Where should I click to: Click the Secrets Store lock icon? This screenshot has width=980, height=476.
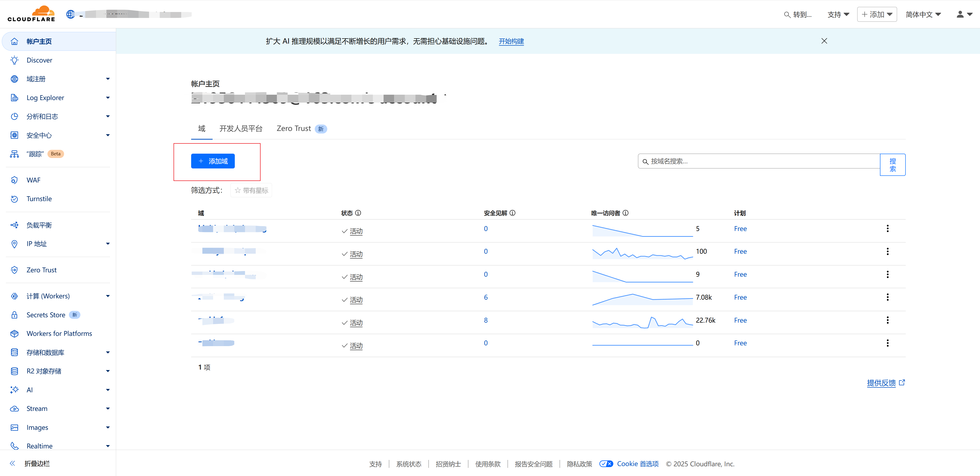click(x=15, y=315)
